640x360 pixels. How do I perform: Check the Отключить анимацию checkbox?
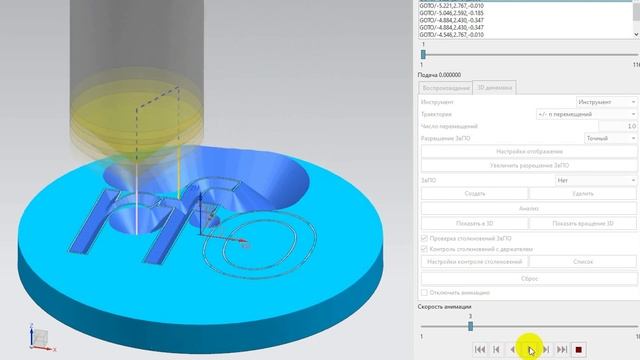coord(424,293)
